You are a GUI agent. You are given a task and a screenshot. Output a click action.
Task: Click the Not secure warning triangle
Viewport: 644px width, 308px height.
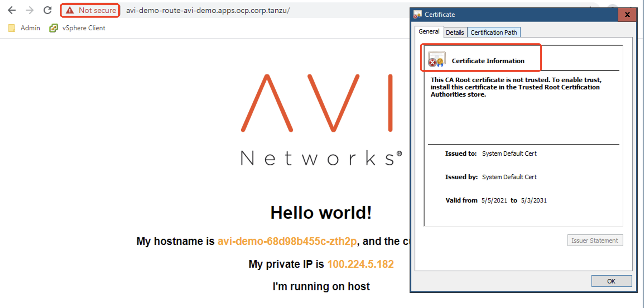click(70, 10)
